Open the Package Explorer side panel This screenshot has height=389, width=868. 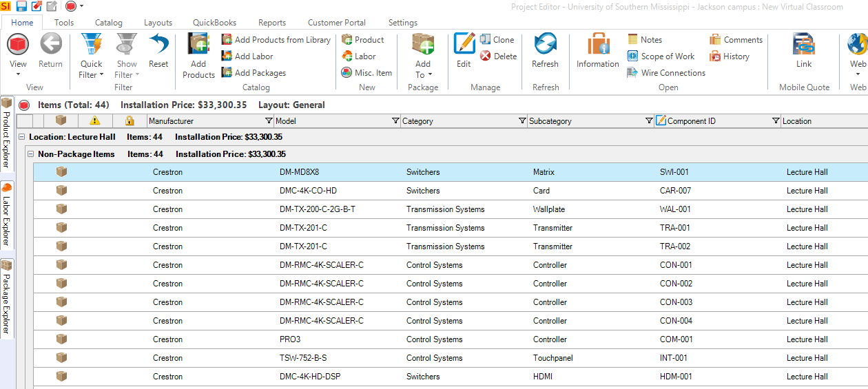pyautogui.click(x=7, y=298)
